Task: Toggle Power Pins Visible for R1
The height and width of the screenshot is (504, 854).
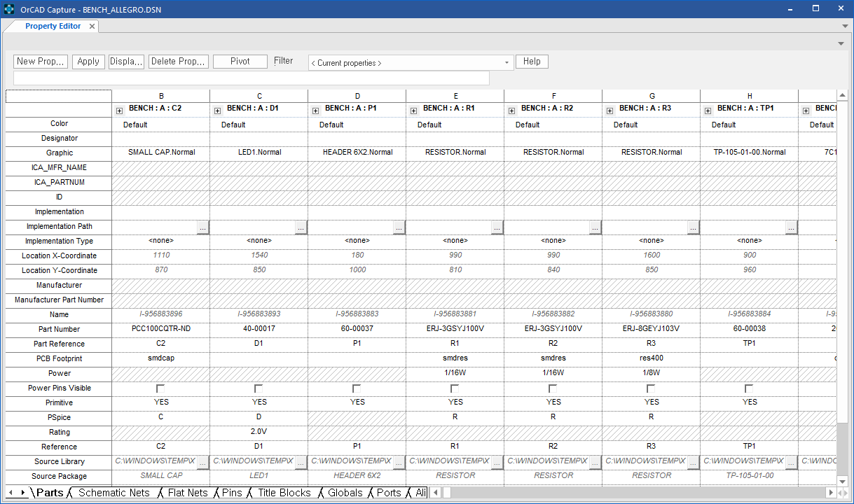Action: (x=455, y=388)
